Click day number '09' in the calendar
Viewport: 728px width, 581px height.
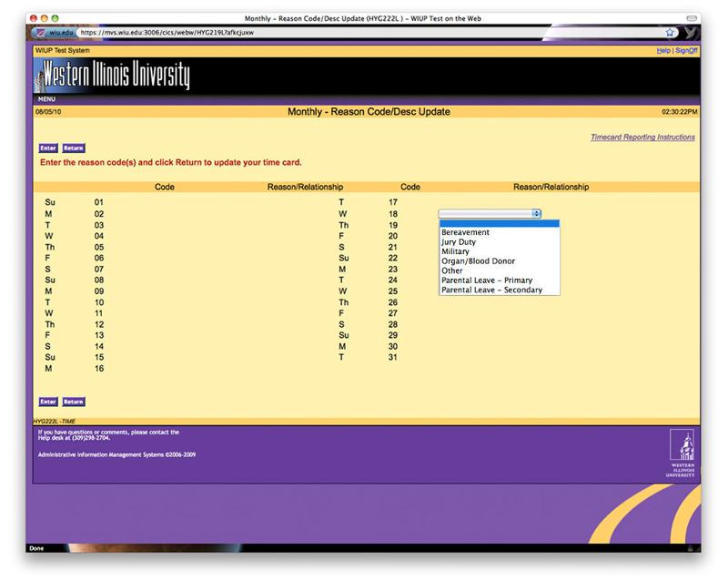(99, 291)
